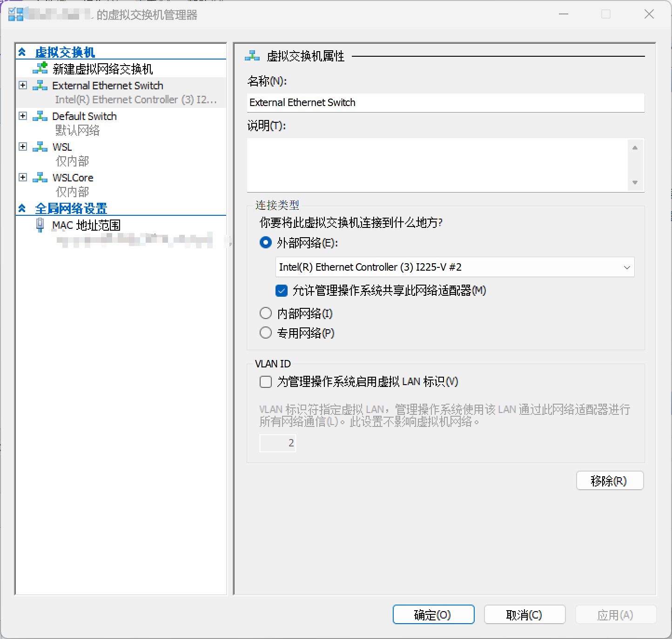Select the External Ethernet Switch switch icon
Viewport: 672px width, 639px height.
click(x=40, y=85)
